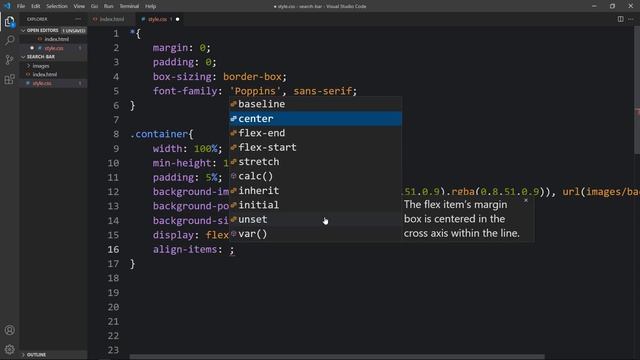This screenshot has width=640, height=360.
Task: Click the border-box value
Action: pyautogui.click(x=252, y=77)
